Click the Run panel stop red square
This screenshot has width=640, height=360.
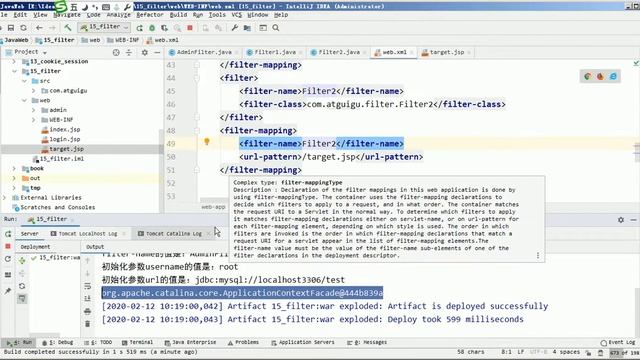(8, 247)
